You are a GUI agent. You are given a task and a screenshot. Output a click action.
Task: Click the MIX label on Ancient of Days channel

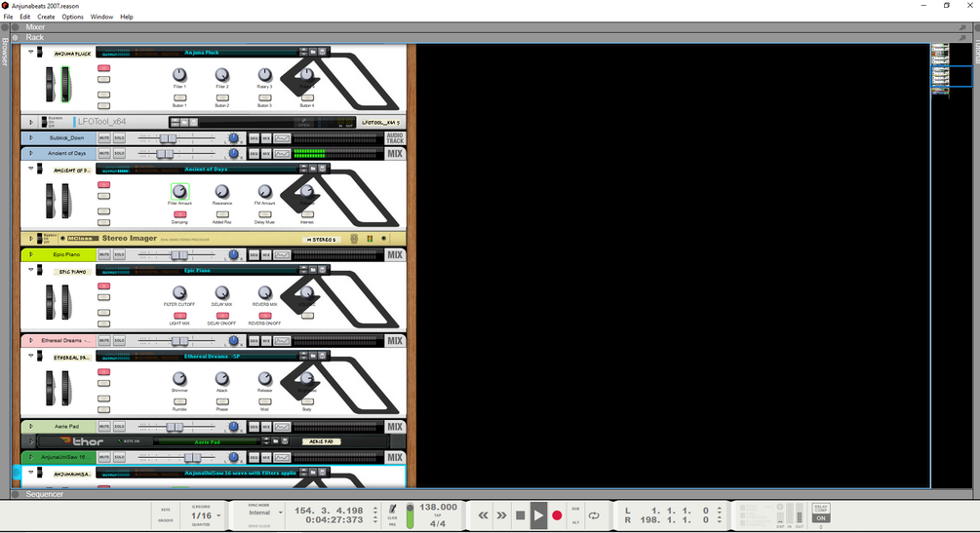click(x=395, y=153)
